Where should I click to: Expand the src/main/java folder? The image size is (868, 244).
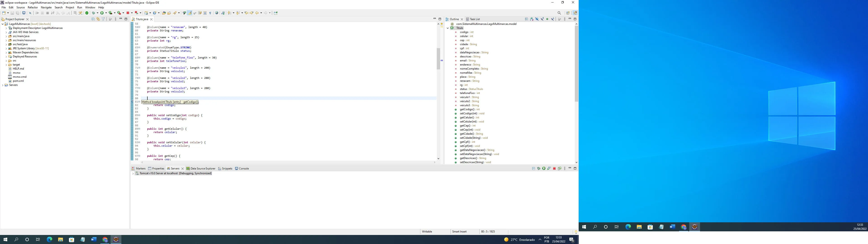(6, 36)
